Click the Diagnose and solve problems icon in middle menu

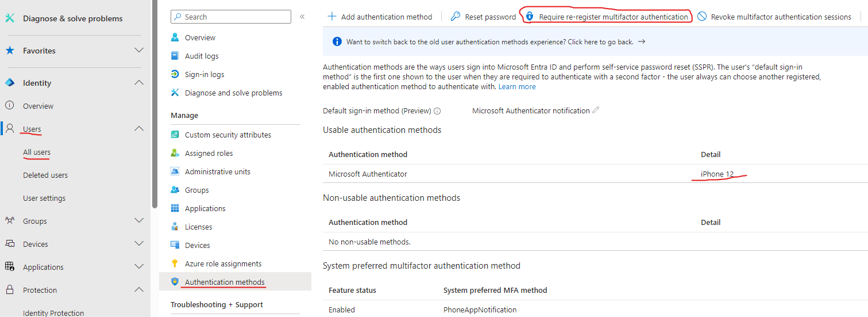click(x=175, y=93)
